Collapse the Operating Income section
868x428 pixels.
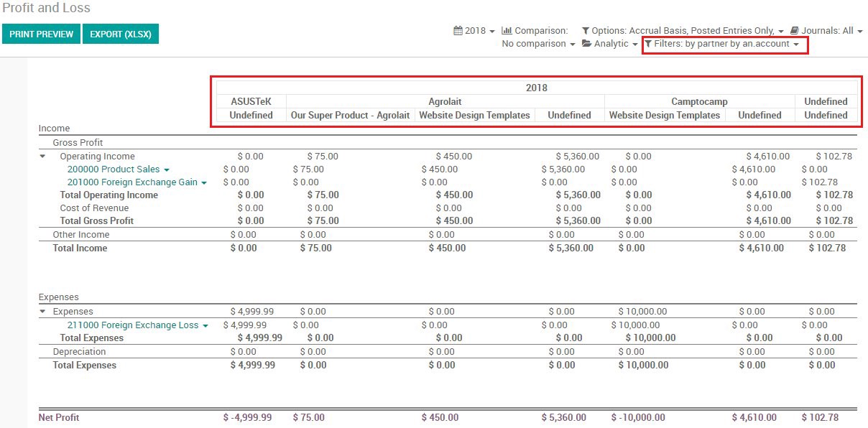click(x=42, y=156)
